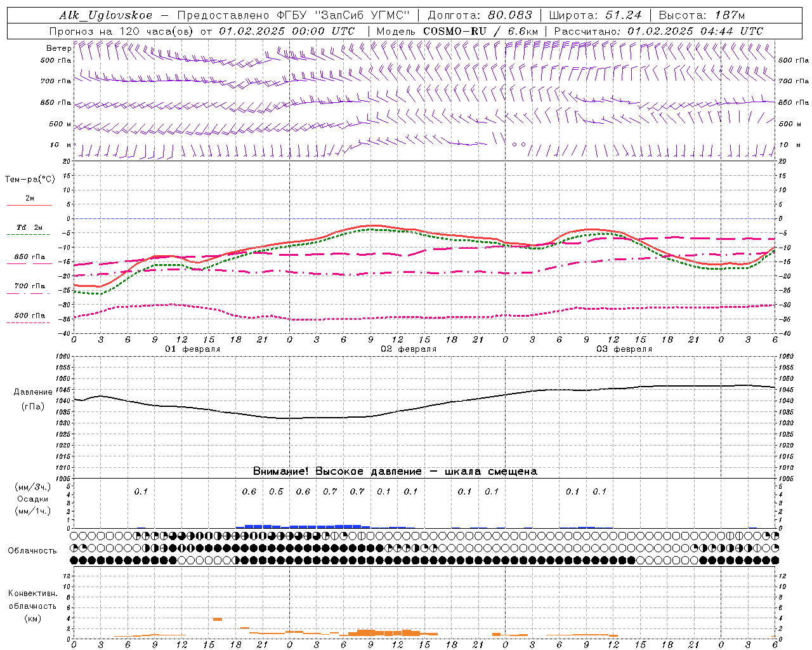The width and height of the screenshot is (812, 650).
Task: Click the 03 февраля date label
Action: click(x=624, y=349)
